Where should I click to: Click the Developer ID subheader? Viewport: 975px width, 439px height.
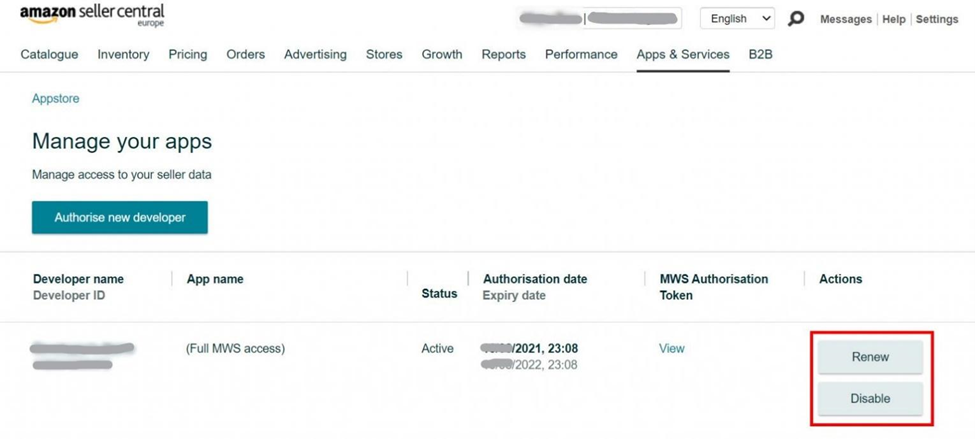(69, 295)
